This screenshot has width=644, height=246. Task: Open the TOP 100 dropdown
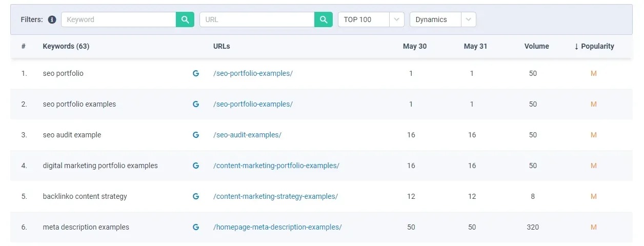(x=371, y=19)
